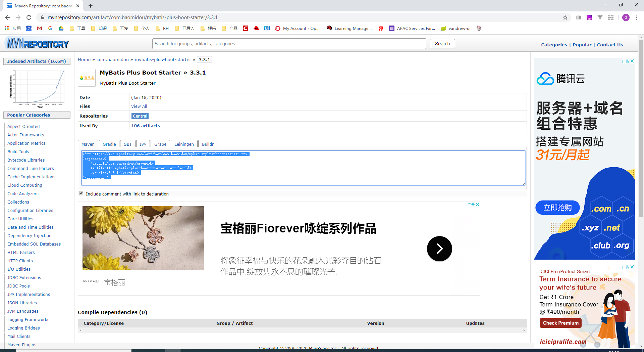
Task: Switch to the Ivy tab
Action: pos(143,144)
